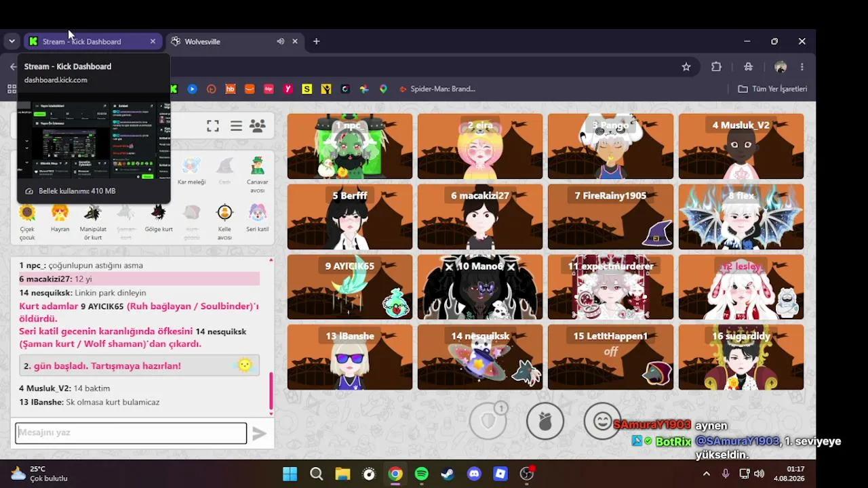Image resolution: width=868 pixels, height=488 pixels.
Task: Open the Chrome extensions puzzle icon
Action: point(717,66)
